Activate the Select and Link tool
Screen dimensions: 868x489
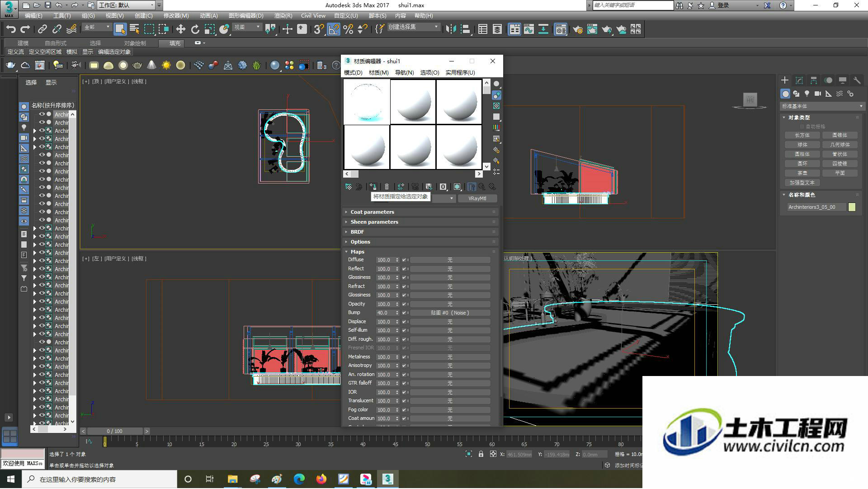coord(42,29)
